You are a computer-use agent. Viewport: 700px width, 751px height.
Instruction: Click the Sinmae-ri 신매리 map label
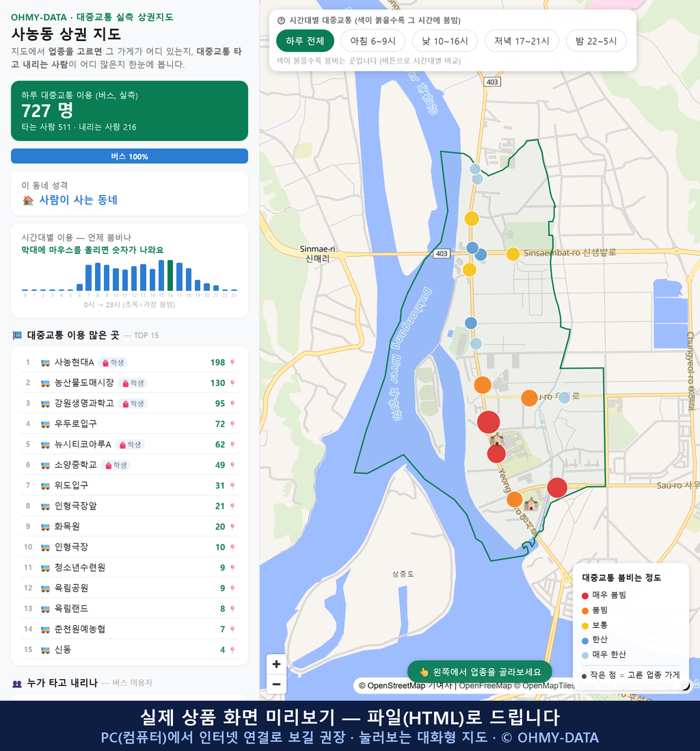pos(317,254)
